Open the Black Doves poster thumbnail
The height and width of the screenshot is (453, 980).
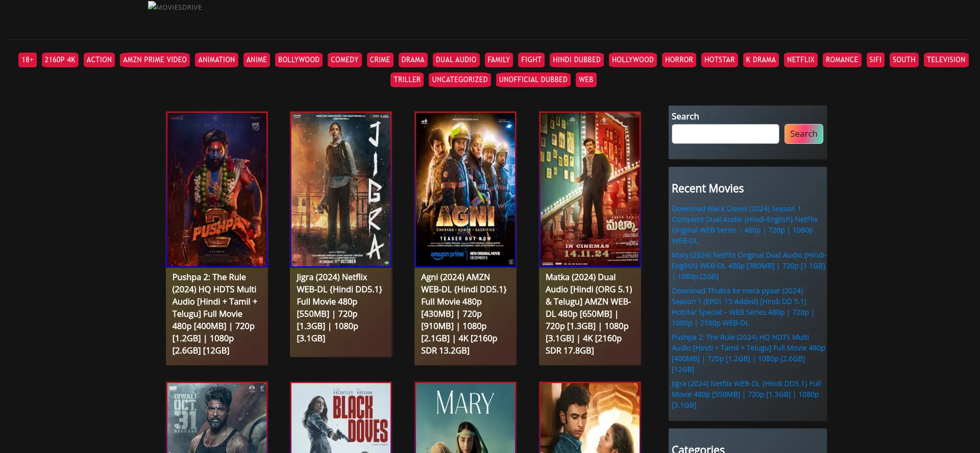pos(341,418)
